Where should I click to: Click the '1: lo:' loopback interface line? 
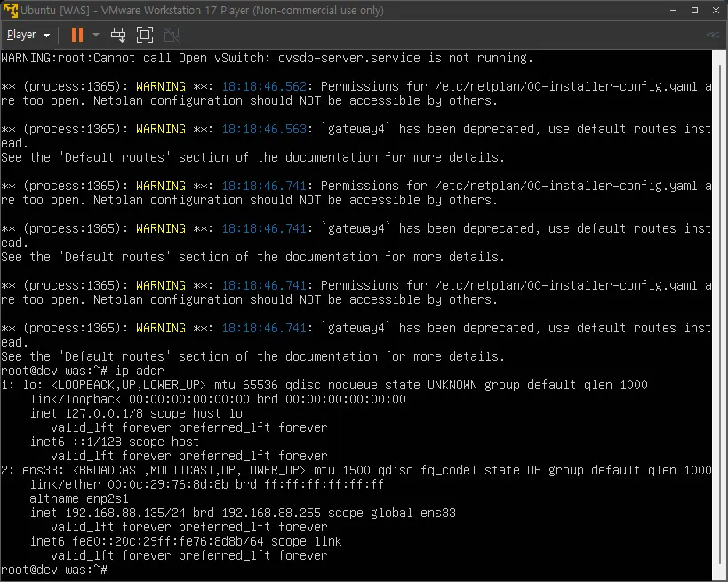[x=324, y=385]
